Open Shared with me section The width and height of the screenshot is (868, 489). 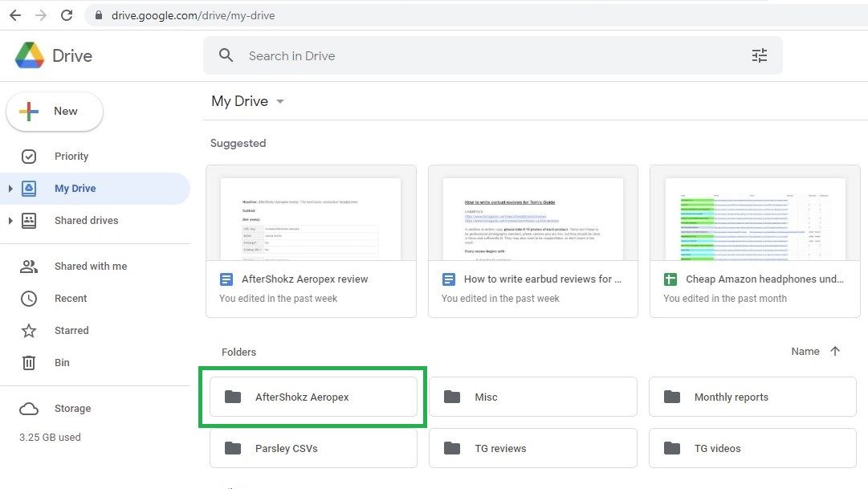(30, 266)
